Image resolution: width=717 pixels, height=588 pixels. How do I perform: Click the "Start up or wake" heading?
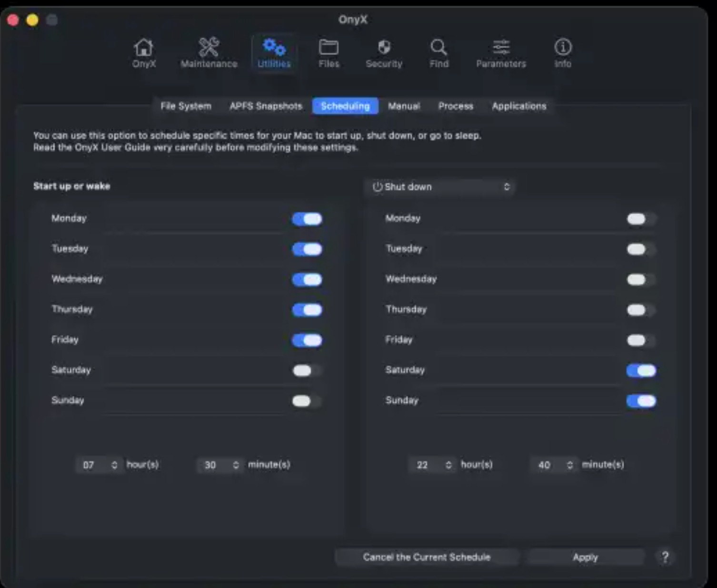[x=71, y=186]
